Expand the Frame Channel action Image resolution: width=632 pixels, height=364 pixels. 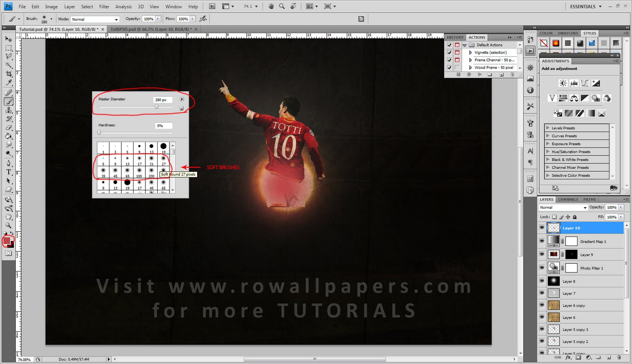pos(470,60)
